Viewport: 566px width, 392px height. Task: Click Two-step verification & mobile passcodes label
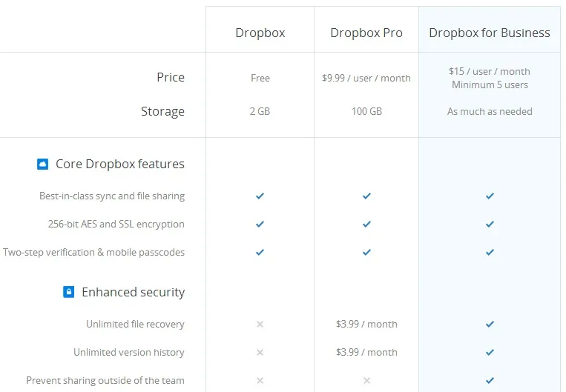pyautogui.click(x=94, y=252)
